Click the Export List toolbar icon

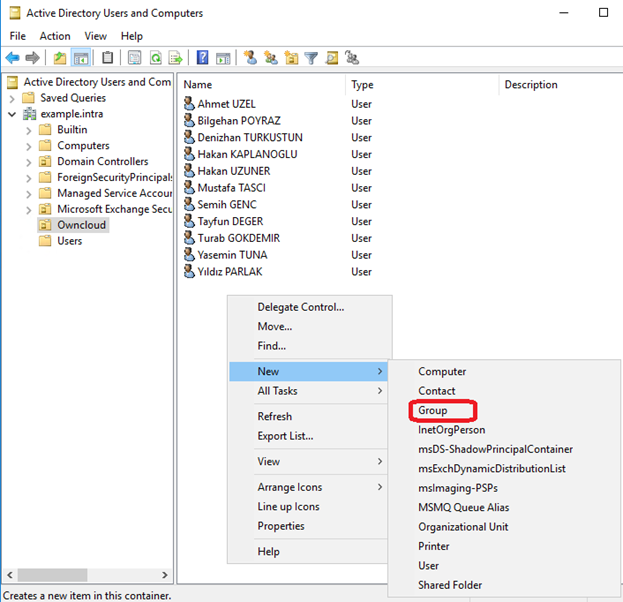pyautogui.click(x=175, y=58)
